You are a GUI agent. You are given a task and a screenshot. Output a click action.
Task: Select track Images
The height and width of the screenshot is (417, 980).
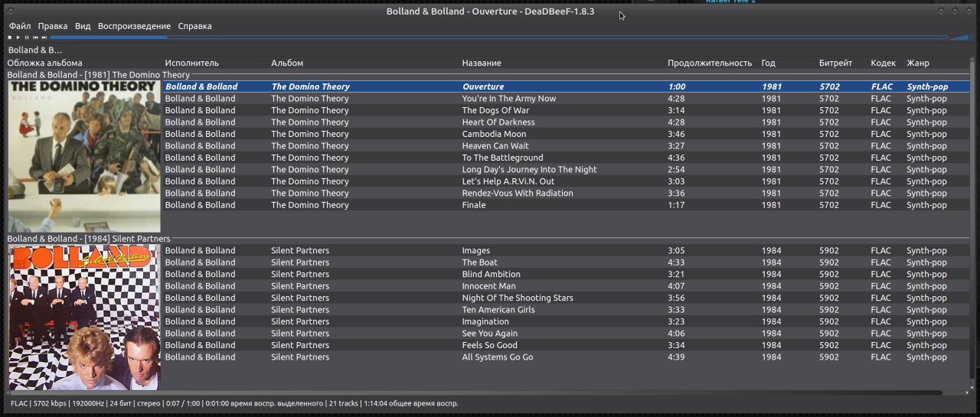pos(567,250)
